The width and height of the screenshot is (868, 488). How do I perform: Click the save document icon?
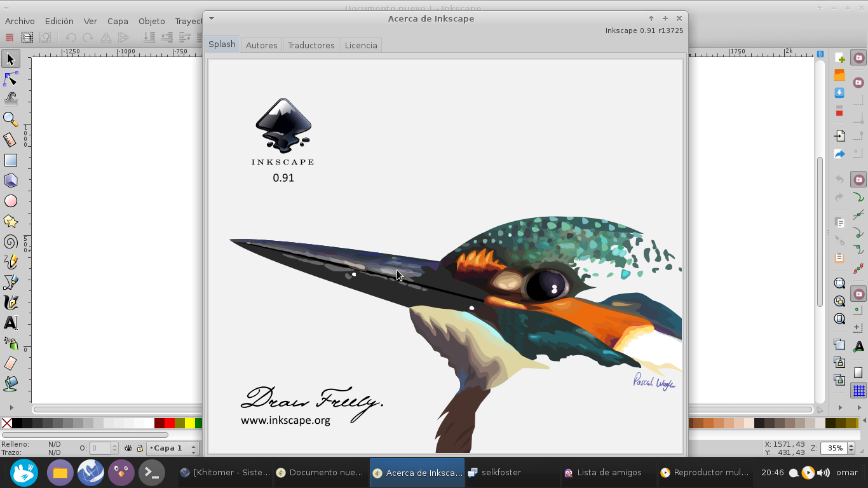click(839, 93)
